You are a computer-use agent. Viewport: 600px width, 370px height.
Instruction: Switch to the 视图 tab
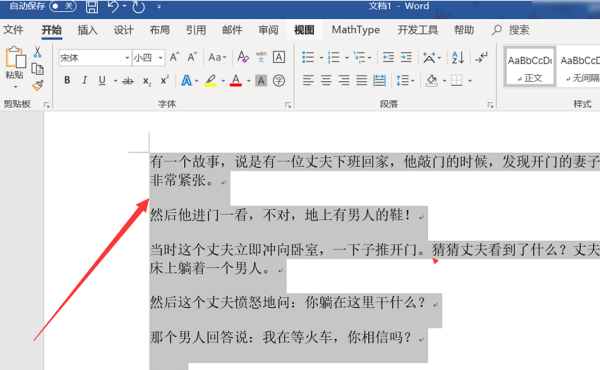pos(304,30)
